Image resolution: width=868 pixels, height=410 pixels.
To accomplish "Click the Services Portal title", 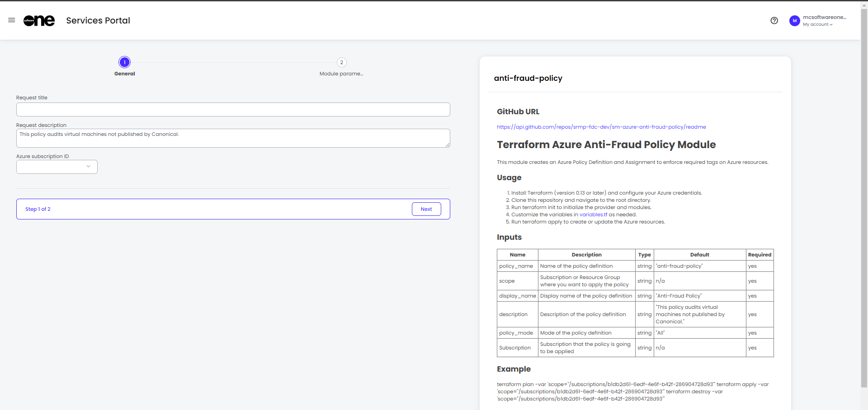I will pyautogui.click(x=98, y=20).
